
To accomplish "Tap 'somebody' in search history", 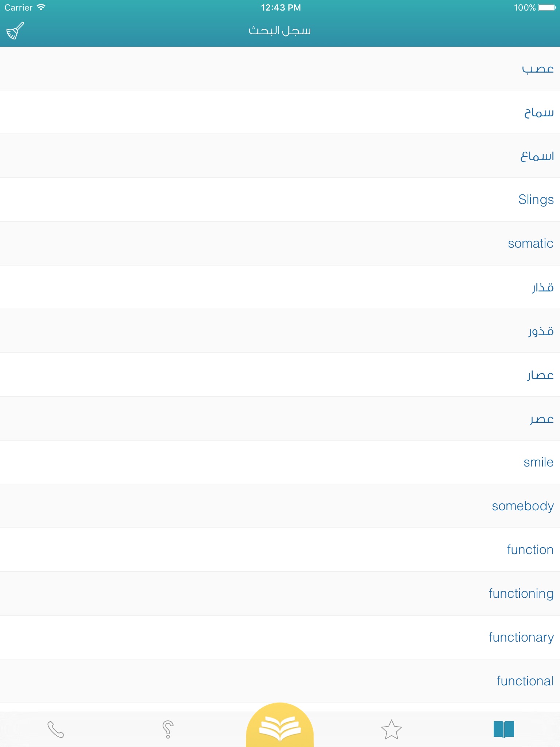I will tap(522, 506).
